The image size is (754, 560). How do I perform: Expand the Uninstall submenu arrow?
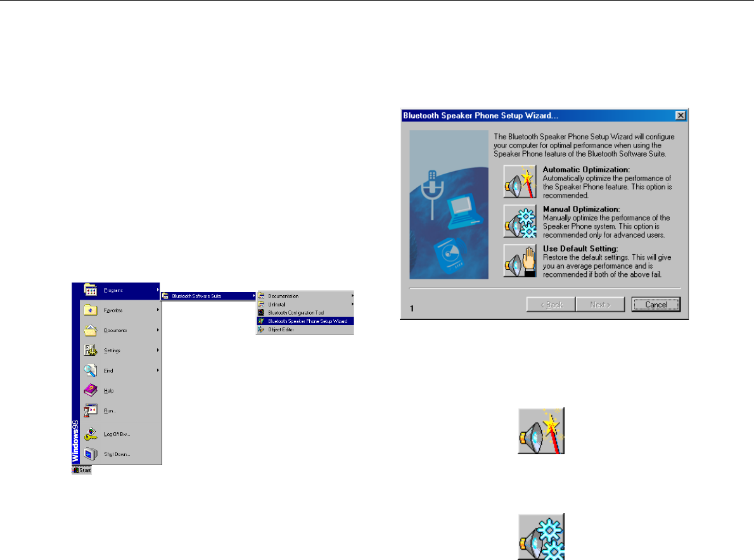(352, 304)
